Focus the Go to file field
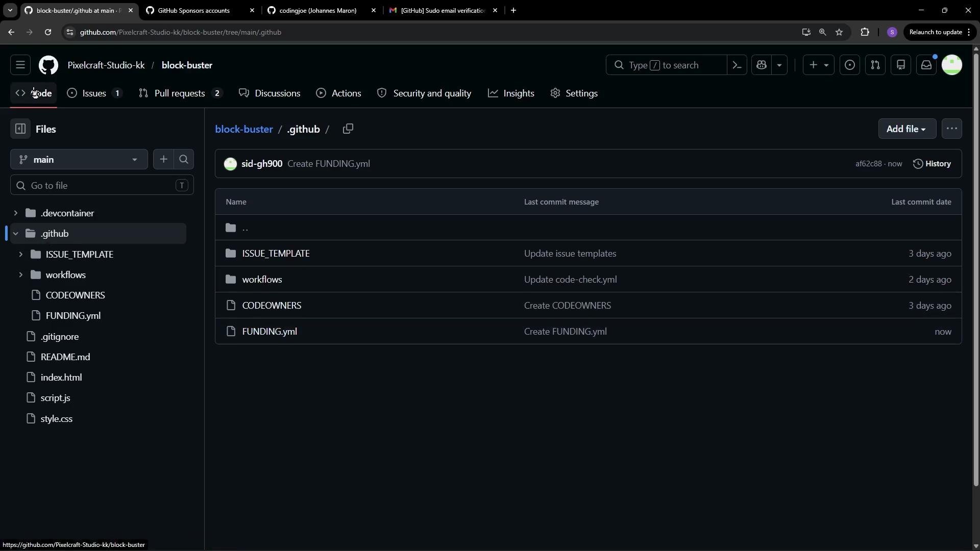 coord(102,185)
